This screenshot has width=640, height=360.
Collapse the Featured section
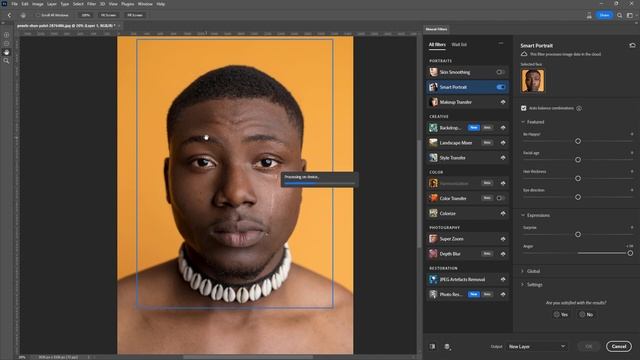523,122
